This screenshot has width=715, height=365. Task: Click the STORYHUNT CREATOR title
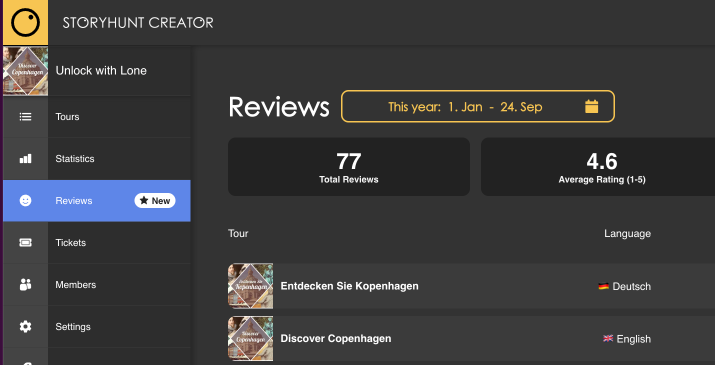pyautogui.click(x=138, y=23)
